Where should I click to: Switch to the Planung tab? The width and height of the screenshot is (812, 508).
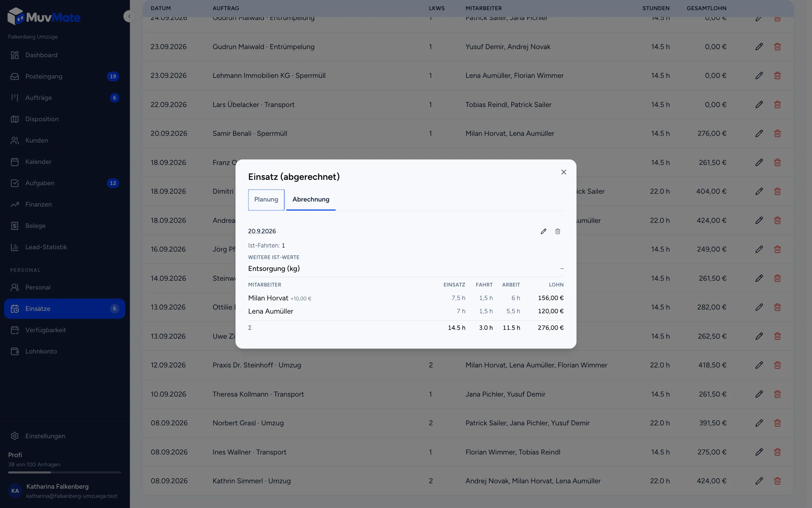266,199
